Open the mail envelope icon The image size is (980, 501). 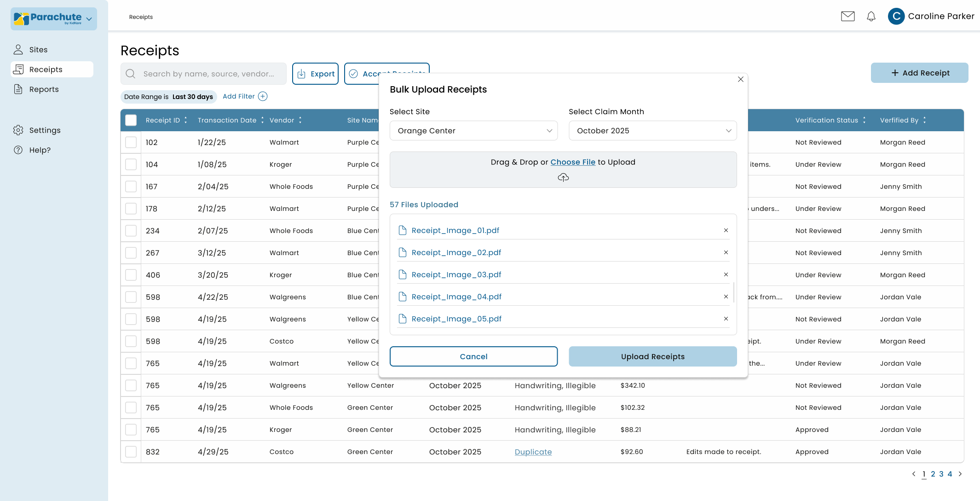coord(847,17)
